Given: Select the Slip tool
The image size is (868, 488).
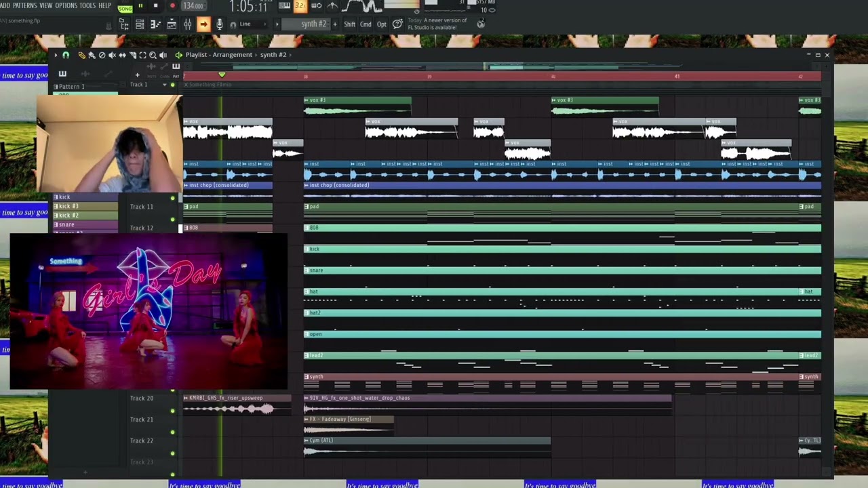Looking at the screenshot, I should pyautogui.click(x=122, y=55).
